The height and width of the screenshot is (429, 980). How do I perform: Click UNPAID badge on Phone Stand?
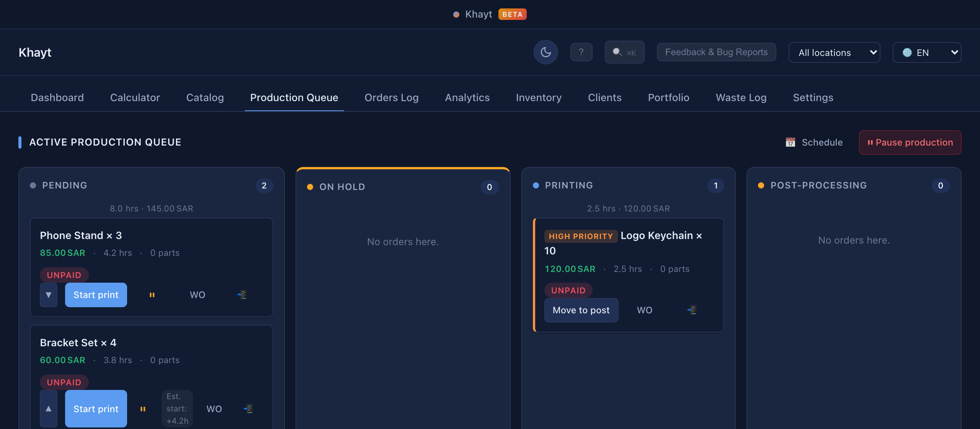[x=64, y=275]
